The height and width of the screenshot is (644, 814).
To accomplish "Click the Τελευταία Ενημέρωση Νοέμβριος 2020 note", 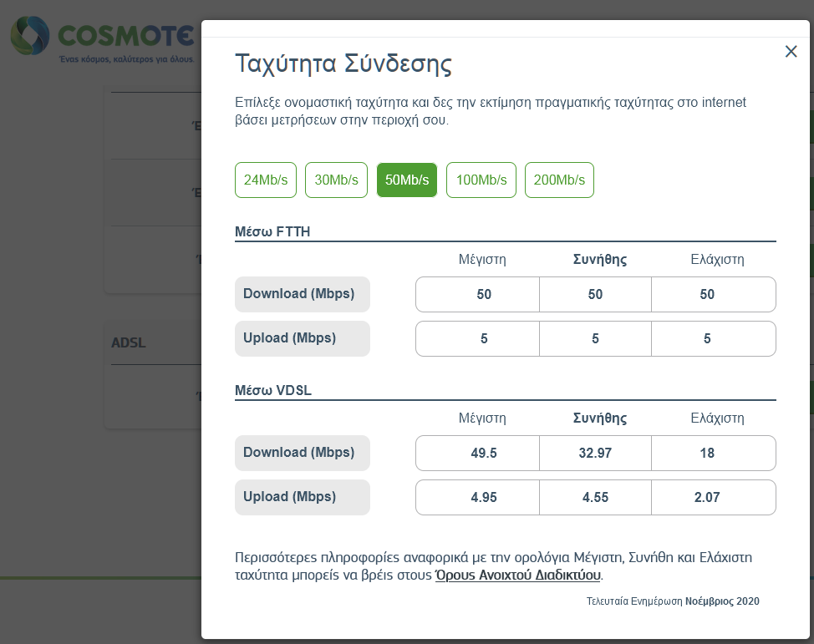I will point(673,601).
